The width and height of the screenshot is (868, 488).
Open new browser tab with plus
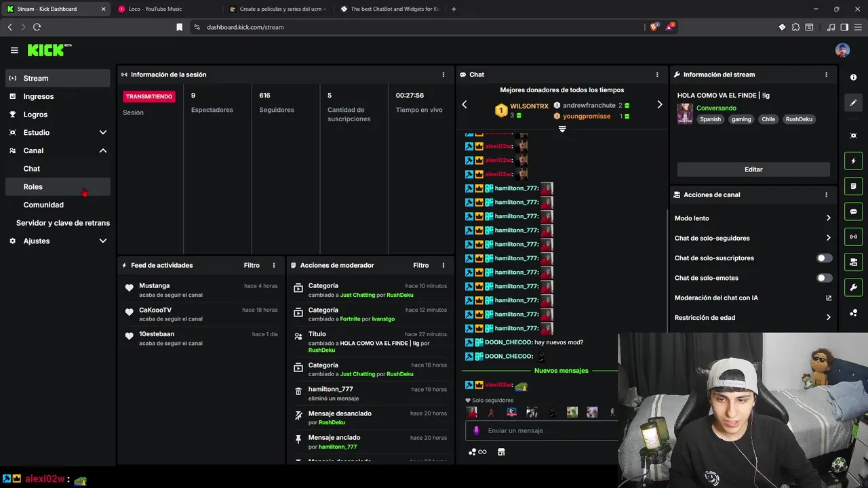pos(454,9)
